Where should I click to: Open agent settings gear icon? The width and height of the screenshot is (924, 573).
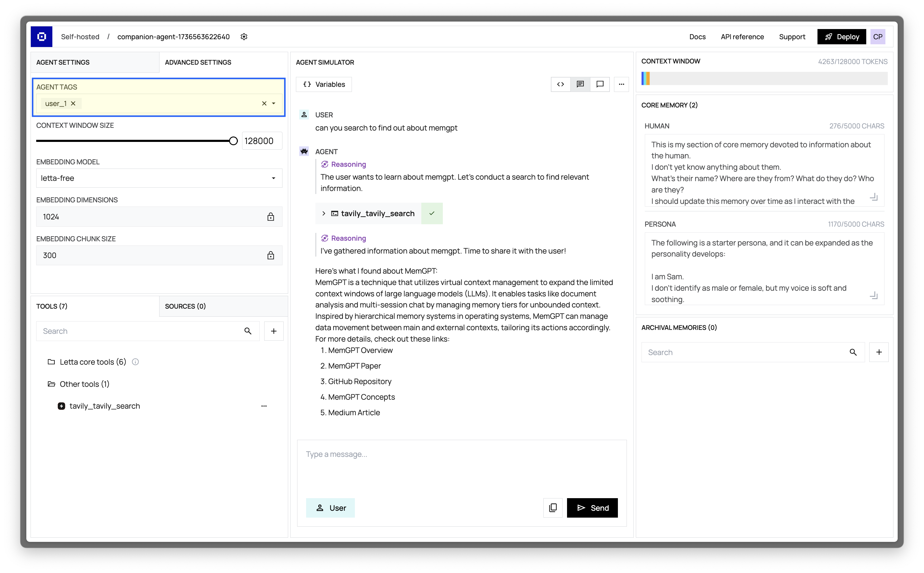tap(244, 37)
